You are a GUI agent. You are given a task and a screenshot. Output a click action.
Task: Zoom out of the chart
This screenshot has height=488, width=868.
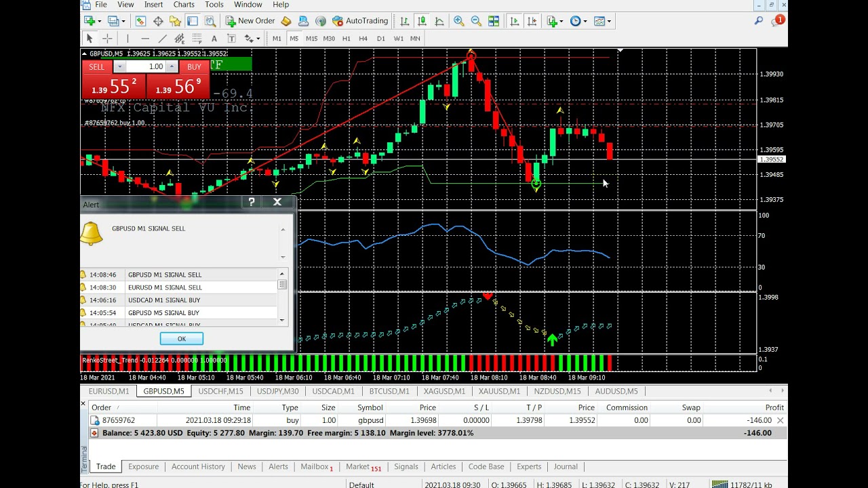click(x=476, y=21)
